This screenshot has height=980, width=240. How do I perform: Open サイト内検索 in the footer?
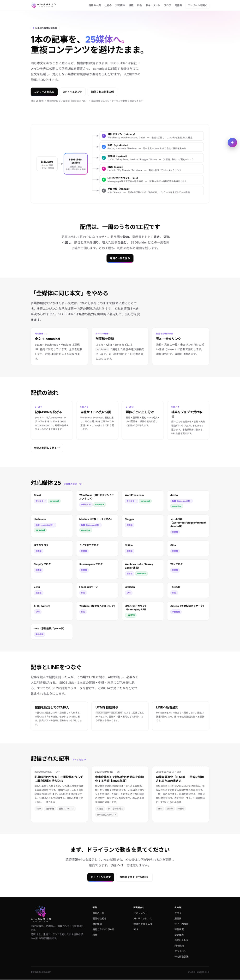click(181, 924)
